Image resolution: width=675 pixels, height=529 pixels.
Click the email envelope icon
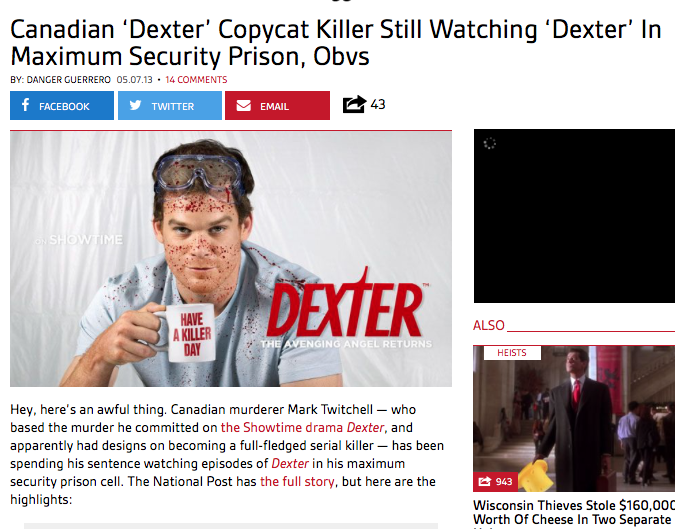[243, 105]
